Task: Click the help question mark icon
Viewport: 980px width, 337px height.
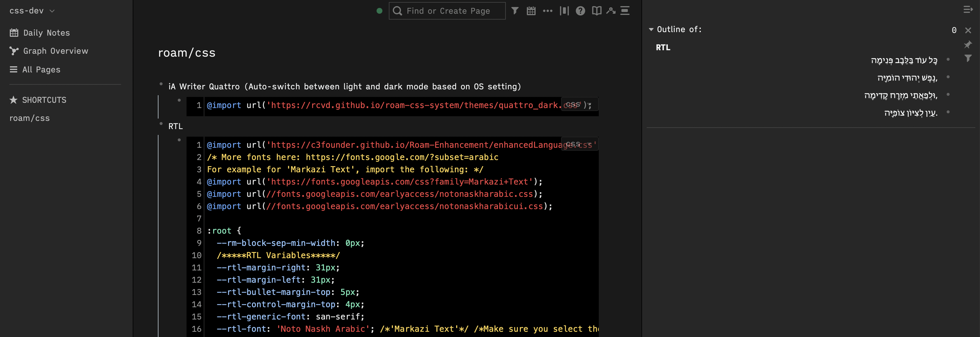Action: [581, 11]
